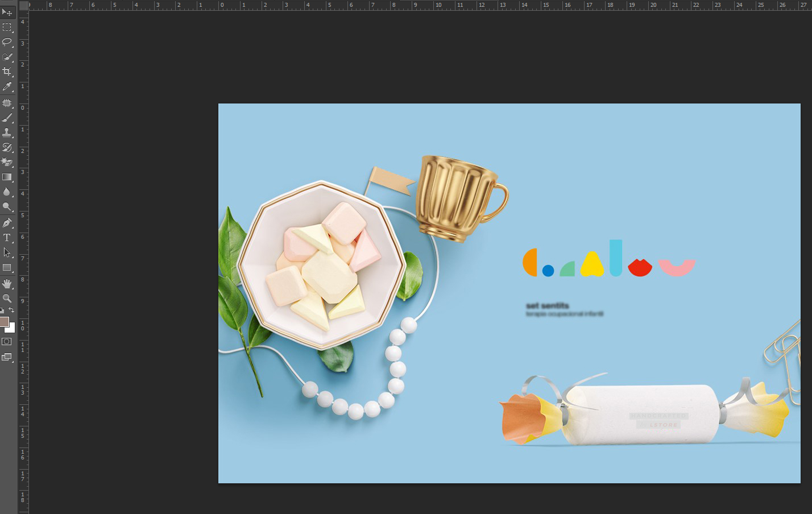Select the Zoom magnifier tool

coord(7,298)
